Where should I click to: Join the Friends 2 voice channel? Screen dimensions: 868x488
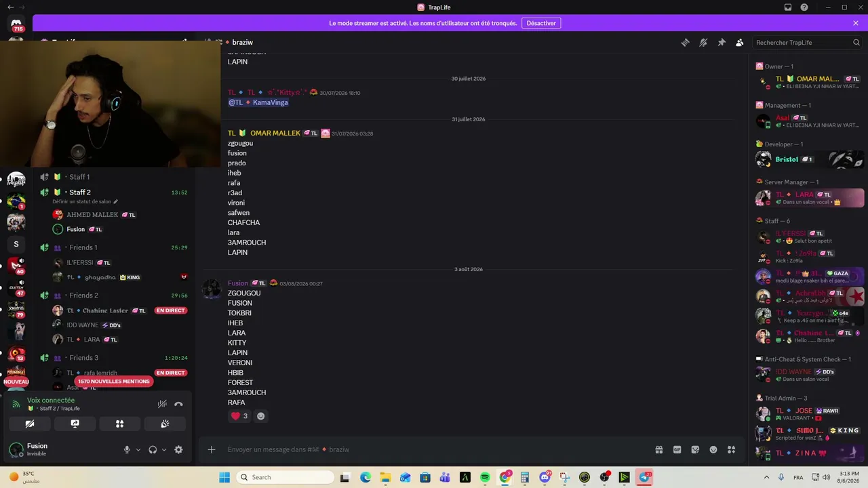[113, 296]
